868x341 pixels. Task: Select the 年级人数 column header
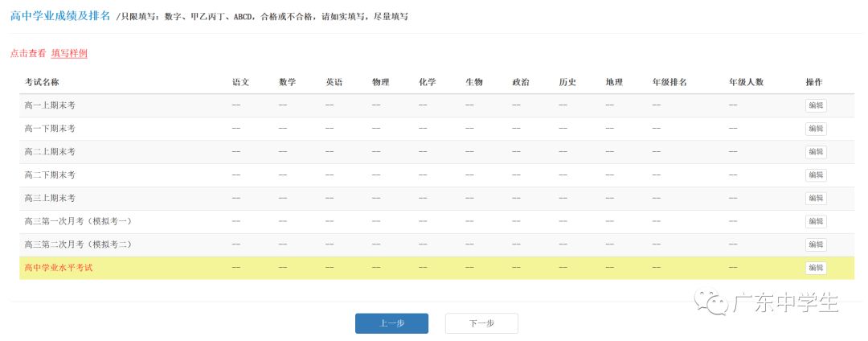[x=746, y=83]
